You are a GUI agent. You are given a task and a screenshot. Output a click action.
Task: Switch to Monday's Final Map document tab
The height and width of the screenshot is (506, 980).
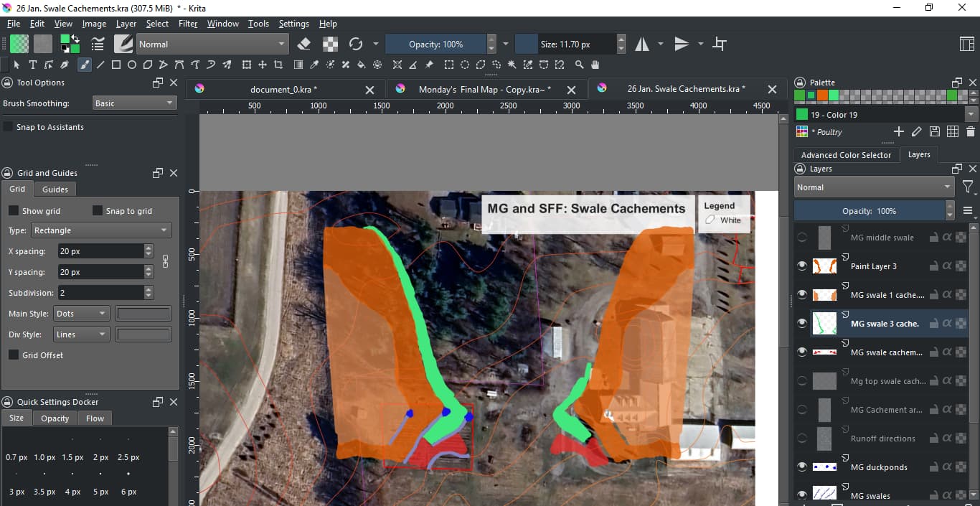tap(484, 90)
